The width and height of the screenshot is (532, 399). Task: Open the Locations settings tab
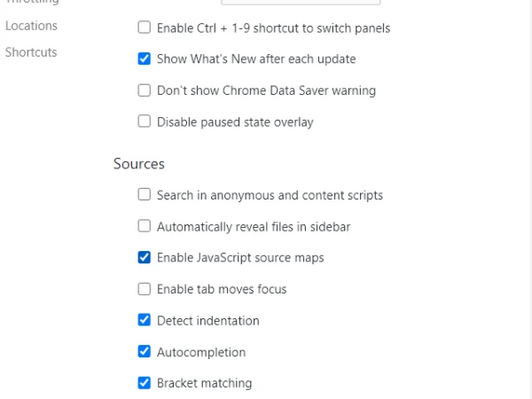click(x=31, y=26)
